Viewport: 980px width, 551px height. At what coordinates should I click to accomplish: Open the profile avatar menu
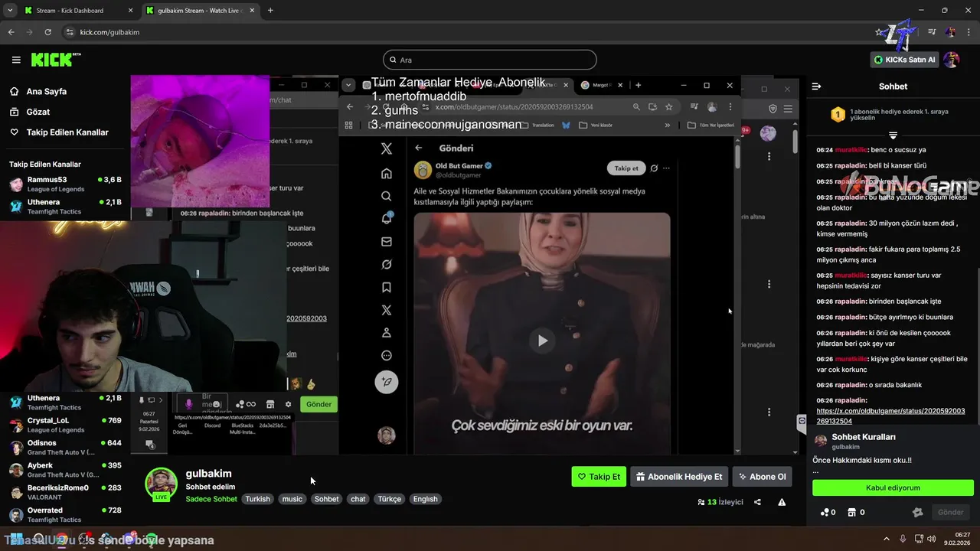click(x=951, y=60)
